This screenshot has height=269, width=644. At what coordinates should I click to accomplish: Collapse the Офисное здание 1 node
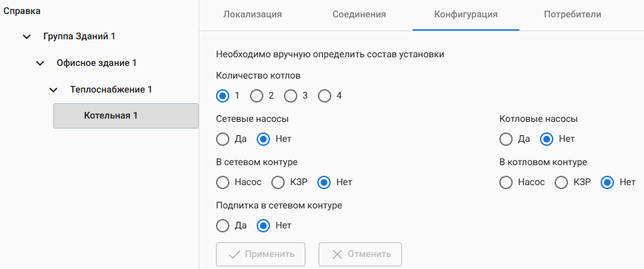click(x=40, y=63)
